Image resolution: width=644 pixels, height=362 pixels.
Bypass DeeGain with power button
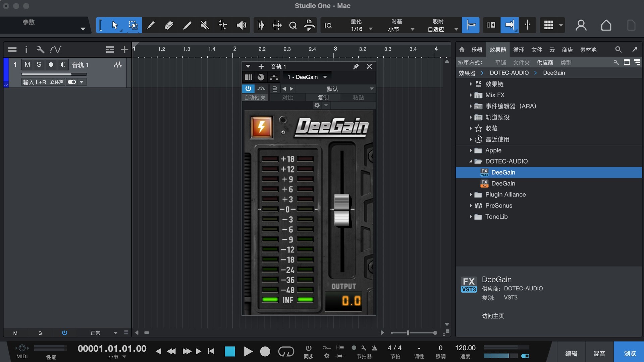[248, 88]
